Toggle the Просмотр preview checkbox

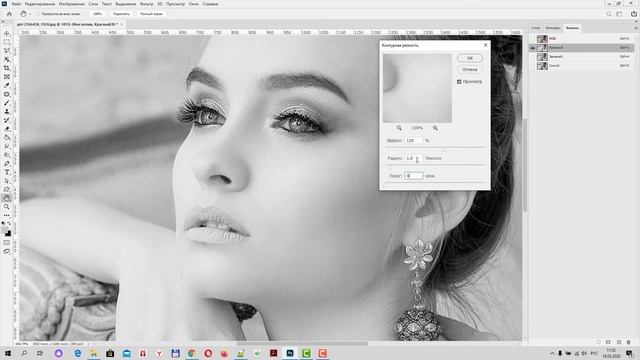(x=459, y=82)
